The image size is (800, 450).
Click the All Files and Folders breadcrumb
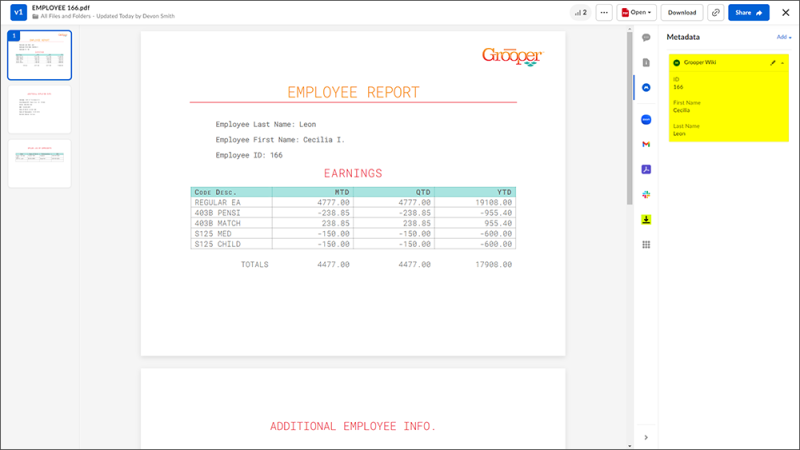[x=65, y=16]
